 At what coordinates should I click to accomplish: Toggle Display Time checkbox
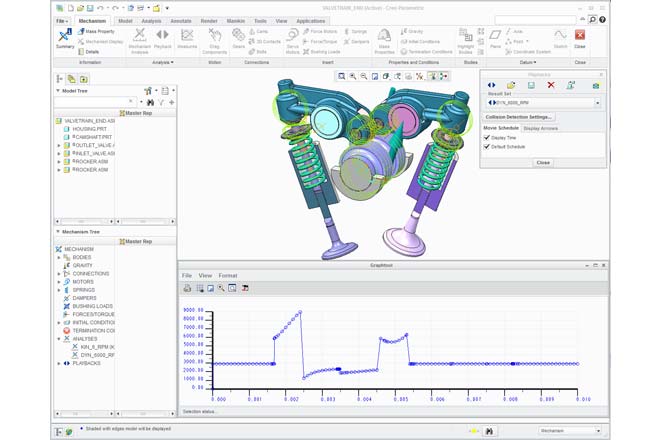487,138
